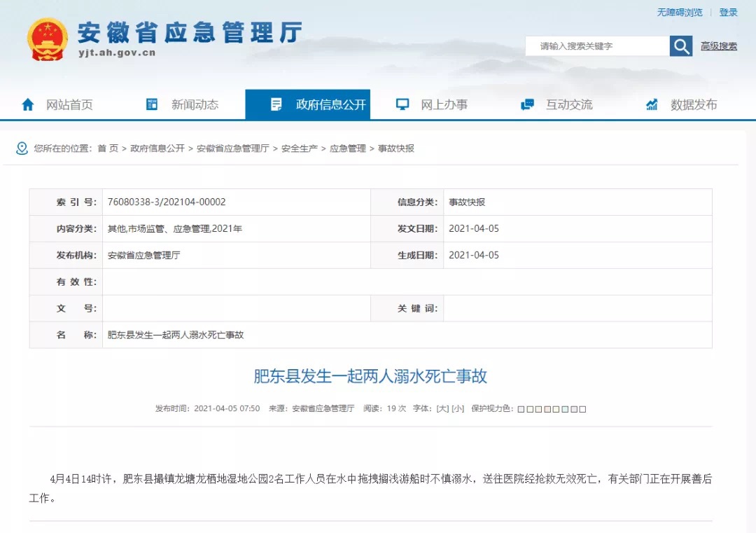Click the publish time 2021-04-05 07:50
This screenshot has width=756, height=533.
coord(227,408)
